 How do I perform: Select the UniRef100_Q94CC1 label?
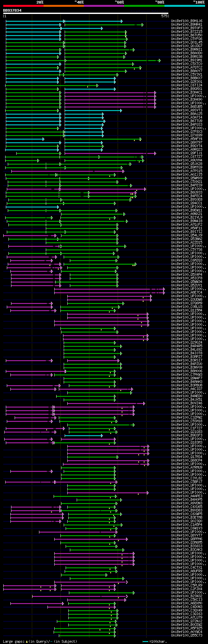pyautogui.click(x=187, y=203)
